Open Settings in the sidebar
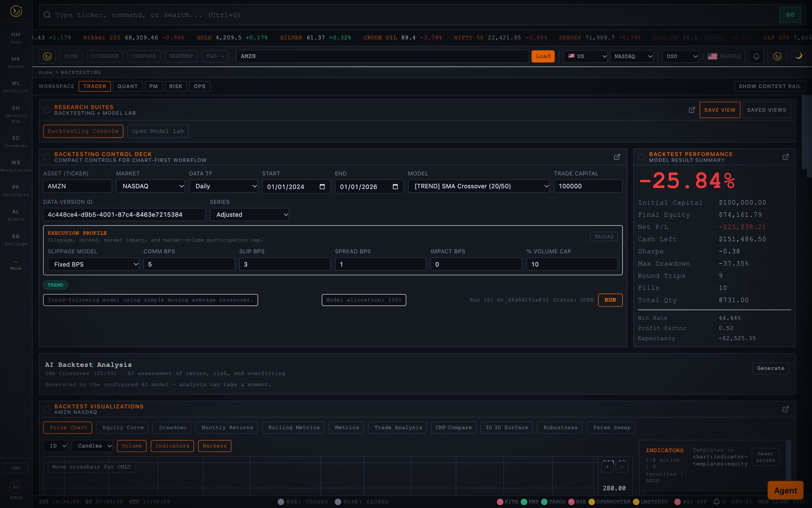 pos(16,240)
